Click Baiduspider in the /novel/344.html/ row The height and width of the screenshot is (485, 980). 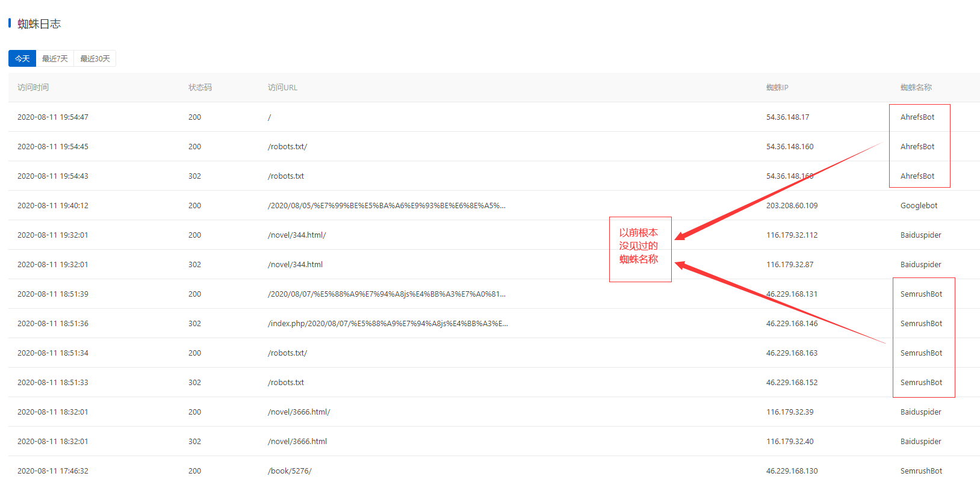click(920, 235)
